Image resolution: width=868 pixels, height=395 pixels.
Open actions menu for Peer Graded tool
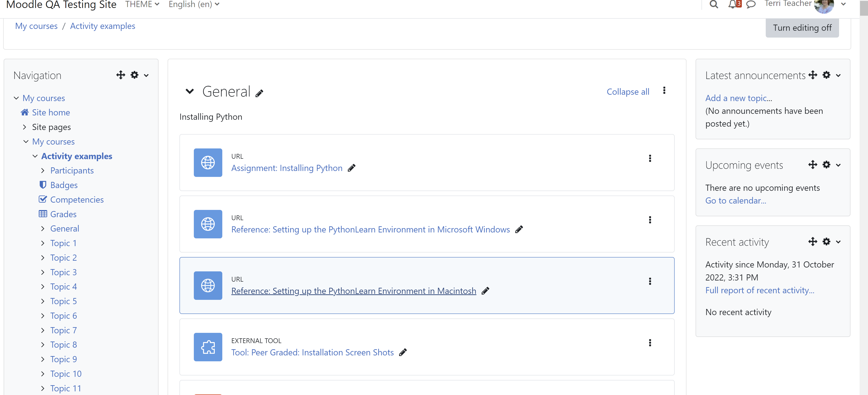tap(650, 343)
